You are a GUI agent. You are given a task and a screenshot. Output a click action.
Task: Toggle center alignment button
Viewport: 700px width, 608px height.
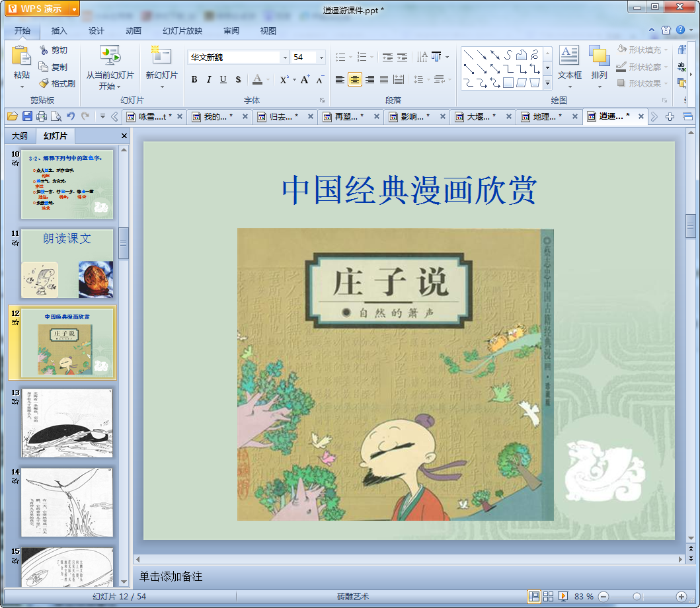coord(355,79)
